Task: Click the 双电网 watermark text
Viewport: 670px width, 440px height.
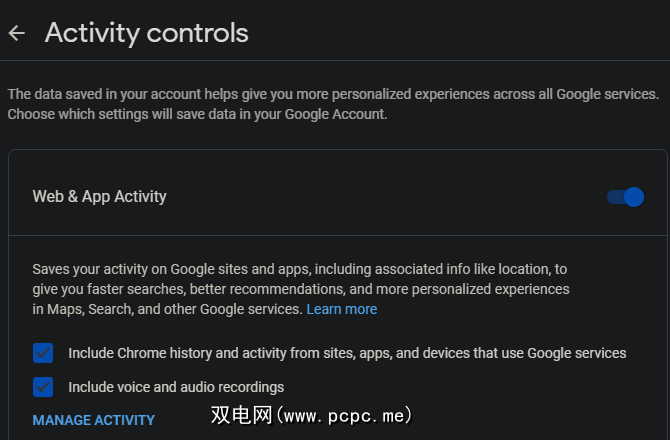Action: tap(241, 414)
